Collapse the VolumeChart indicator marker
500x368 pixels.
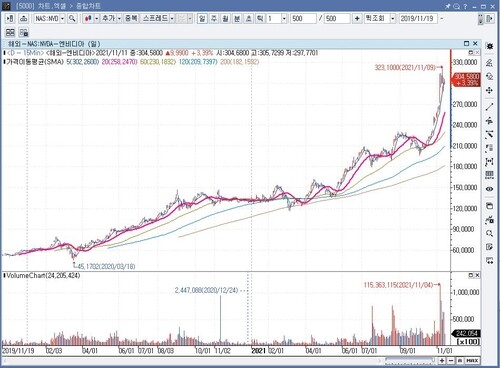pyautogui.click(x=5, y=275)
